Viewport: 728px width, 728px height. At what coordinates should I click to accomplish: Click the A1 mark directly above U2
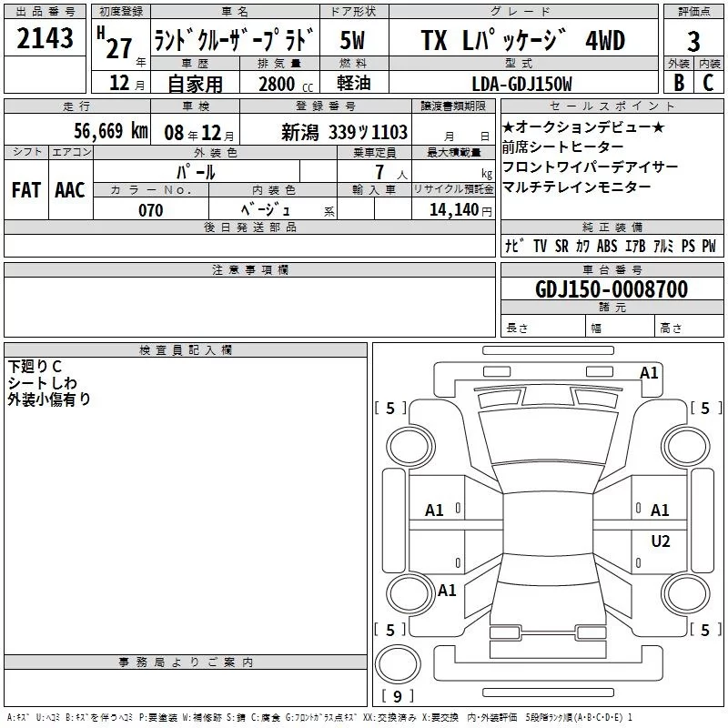[x=660, y=511]
